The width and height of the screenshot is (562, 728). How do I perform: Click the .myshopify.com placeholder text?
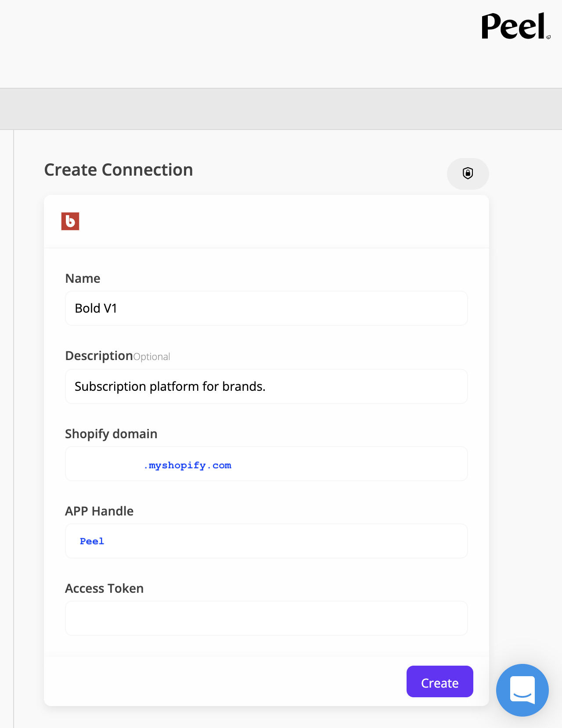pyautogui.click(x=188, y=465)
